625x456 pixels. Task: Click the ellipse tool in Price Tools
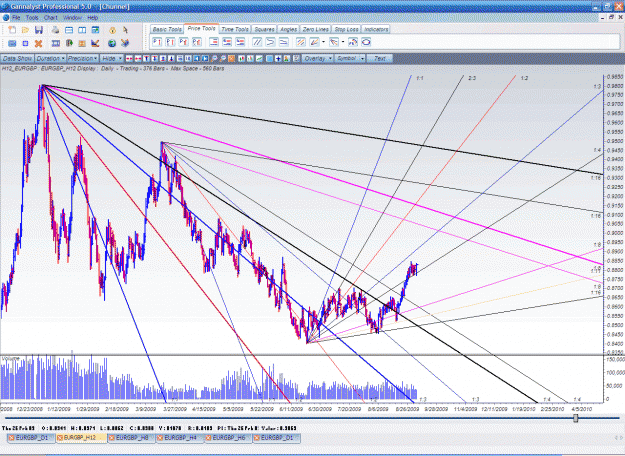click(366, 42)
